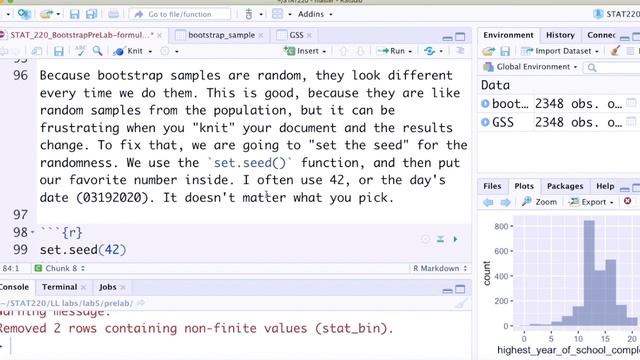Expand the boot… data frame row
Viewport: 640px width, 360px height.
click(485, 104)
